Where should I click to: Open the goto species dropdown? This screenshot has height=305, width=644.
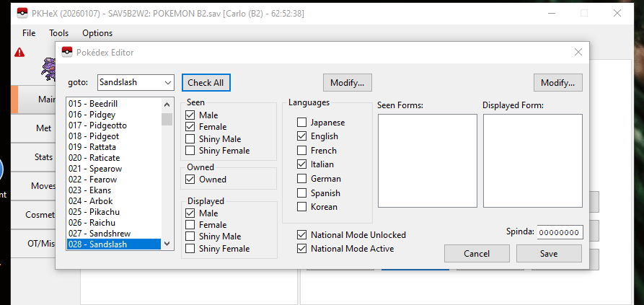167,82
